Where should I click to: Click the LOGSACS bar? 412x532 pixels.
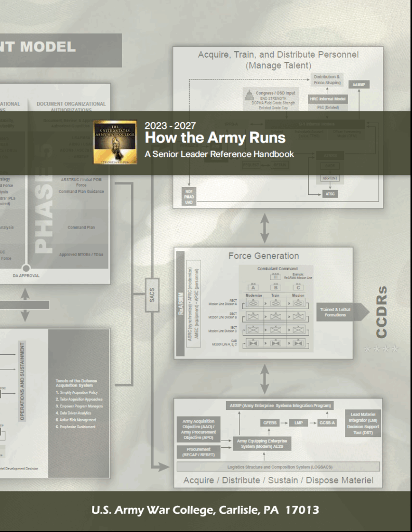pyautogui.click(x=278, y=467)
